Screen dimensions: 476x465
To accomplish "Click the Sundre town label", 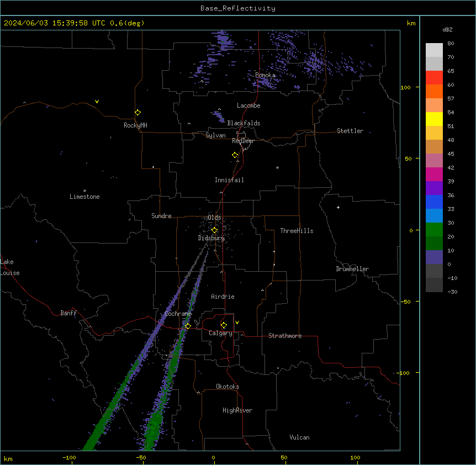I will pyautogui.click(x=161, y=216).
